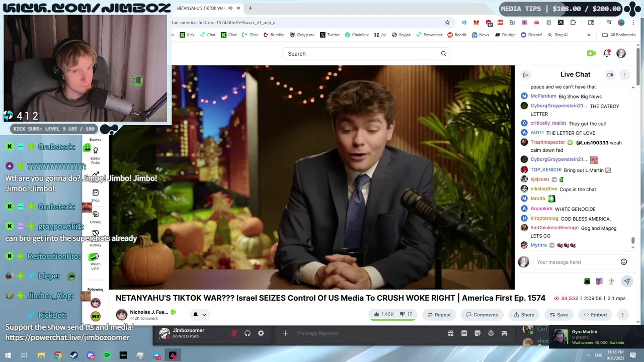Open Discord gift icon
Image resolution: width=644 pixels, height=362 pixels.
tap(451, 333)
